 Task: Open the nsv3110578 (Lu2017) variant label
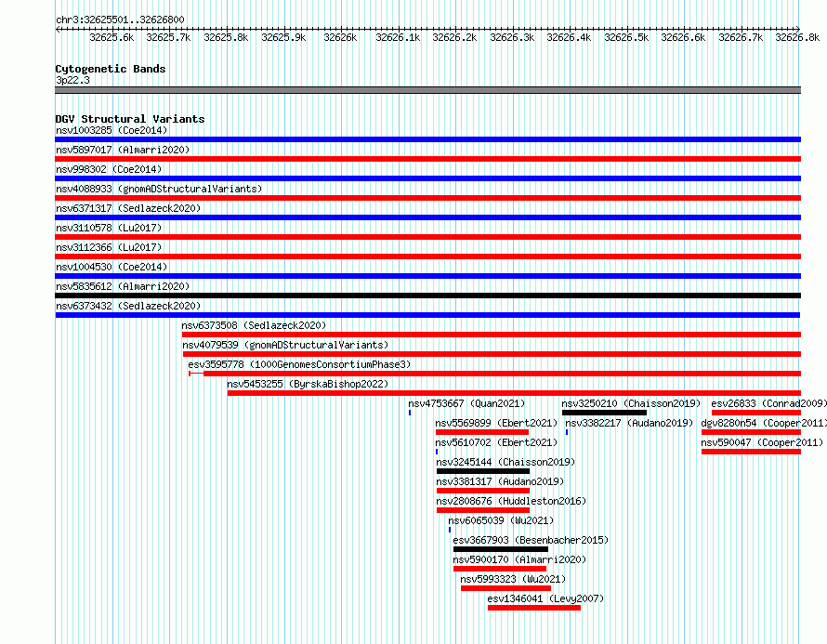pyautogui.click(x=109, y=228)
